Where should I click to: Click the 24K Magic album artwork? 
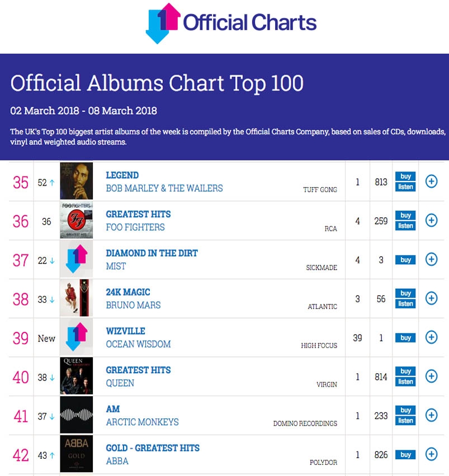76,298
